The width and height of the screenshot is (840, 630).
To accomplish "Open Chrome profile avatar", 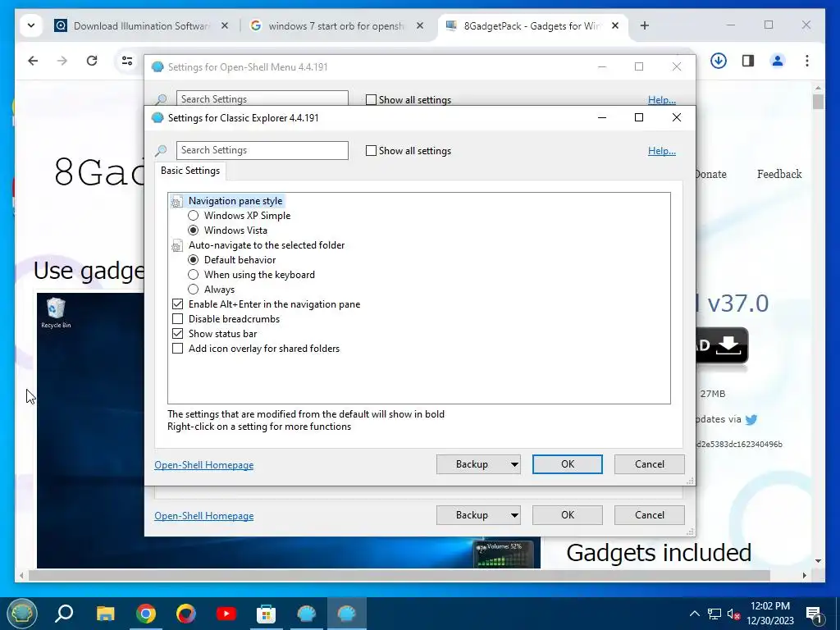I will click(778, 61).
